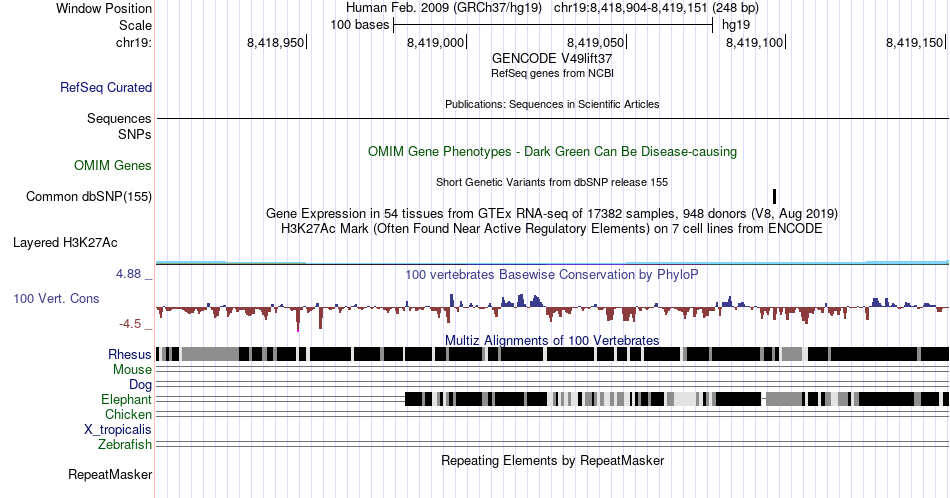Click the 4.88 PhyloP upper axis value

pos(128,274)
